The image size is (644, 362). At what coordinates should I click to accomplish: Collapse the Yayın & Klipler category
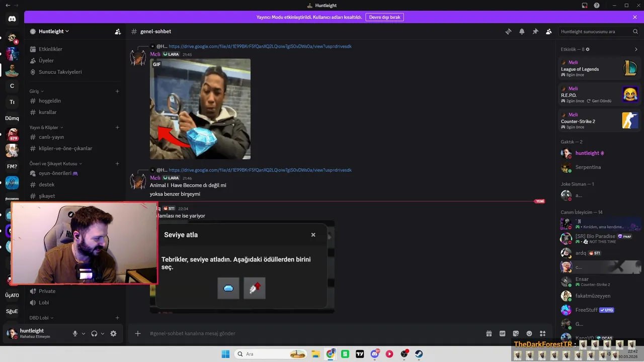(x=46, y=127)
